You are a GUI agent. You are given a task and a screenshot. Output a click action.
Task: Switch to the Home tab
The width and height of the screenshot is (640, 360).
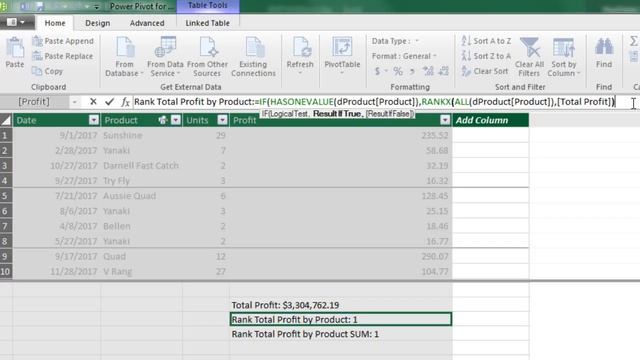(x=55, y=23)
